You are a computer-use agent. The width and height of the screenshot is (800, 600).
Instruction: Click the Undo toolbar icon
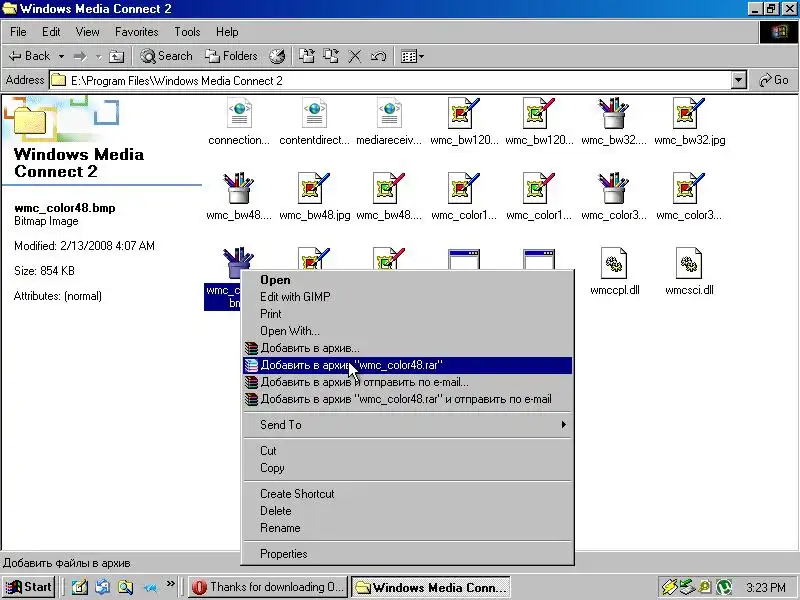[378, 56]
